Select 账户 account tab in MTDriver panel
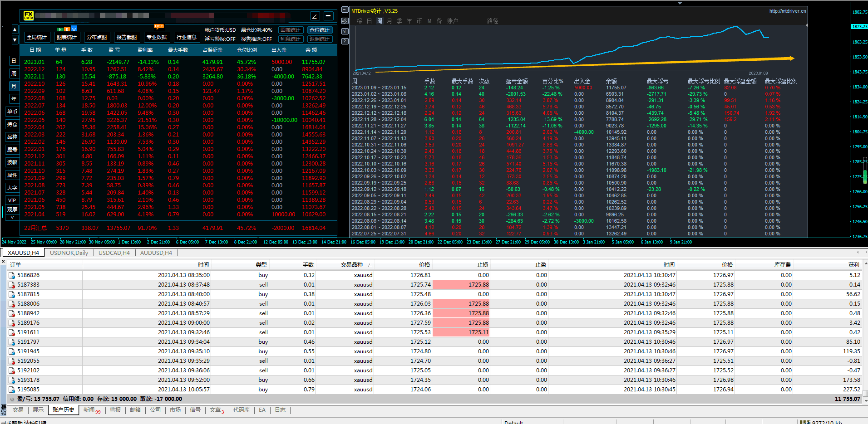 (453, 21)
